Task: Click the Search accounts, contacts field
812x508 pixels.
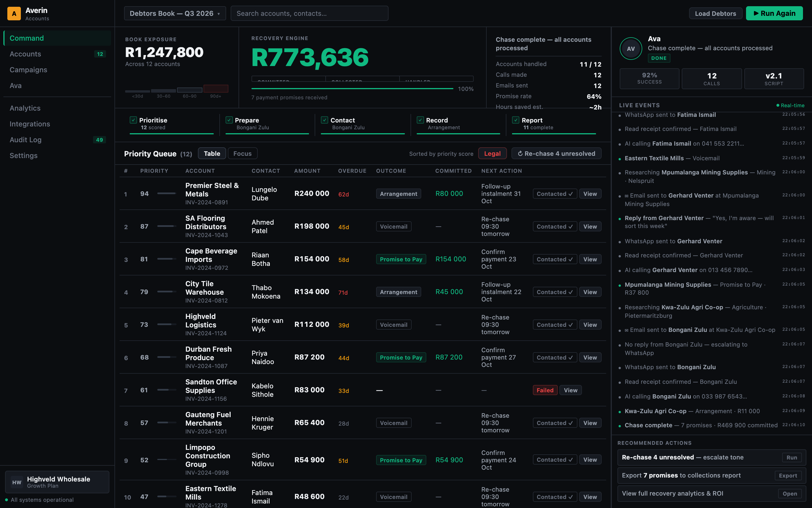Action: pos(309,14)
